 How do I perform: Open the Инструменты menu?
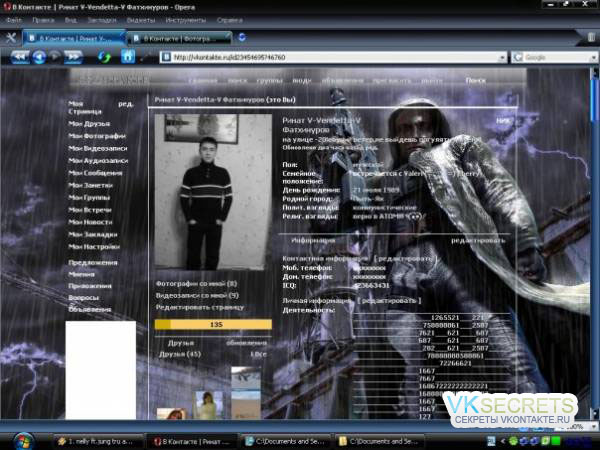(186, 20)
